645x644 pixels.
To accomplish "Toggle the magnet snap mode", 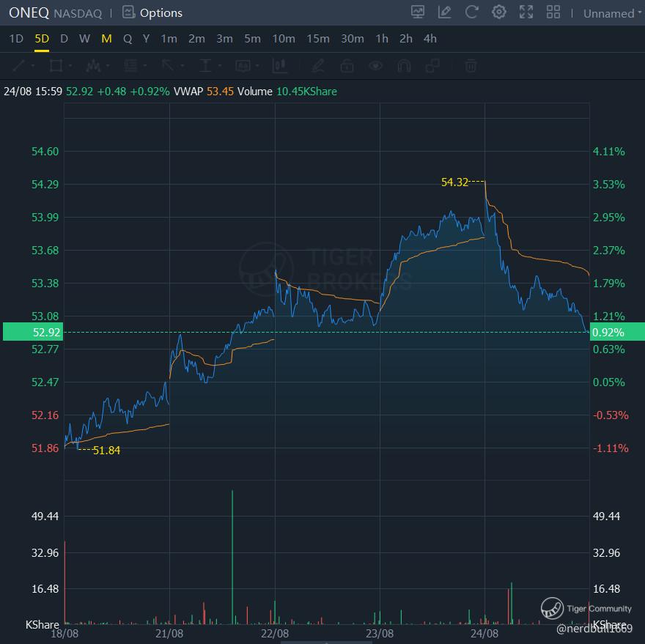I will [404, 66].
